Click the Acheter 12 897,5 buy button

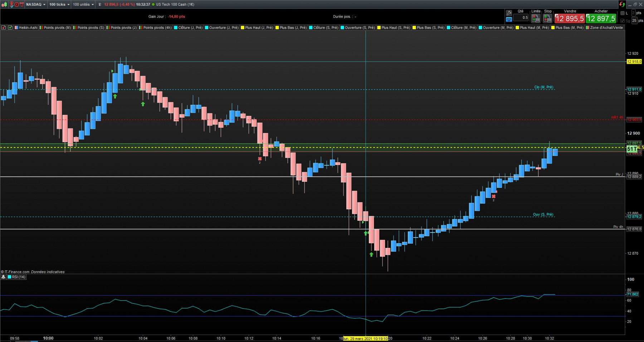coord(601,18)
